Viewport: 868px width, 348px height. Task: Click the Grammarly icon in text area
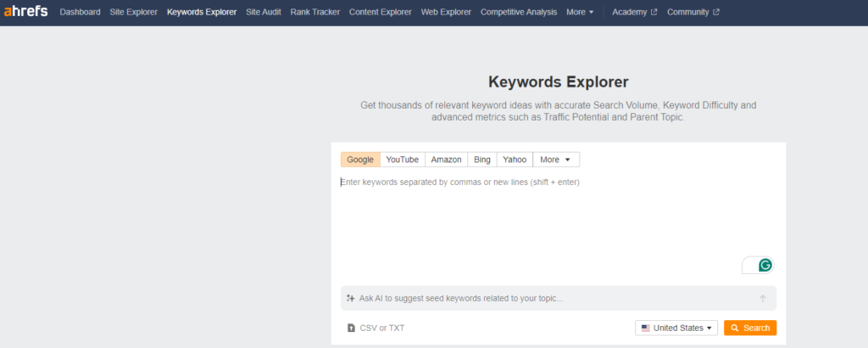click(765, 266)
